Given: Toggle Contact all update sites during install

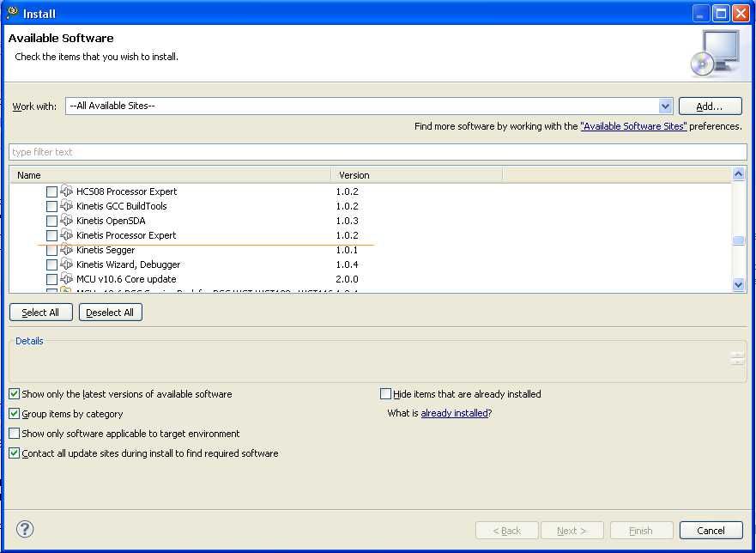Looking at the screenshot, I should tap(15, 453).
